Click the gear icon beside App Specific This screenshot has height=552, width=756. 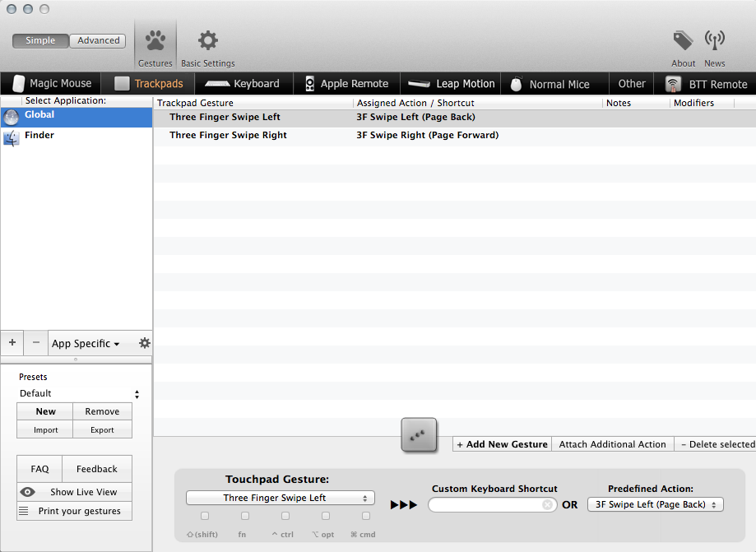[x=144, y=343]
